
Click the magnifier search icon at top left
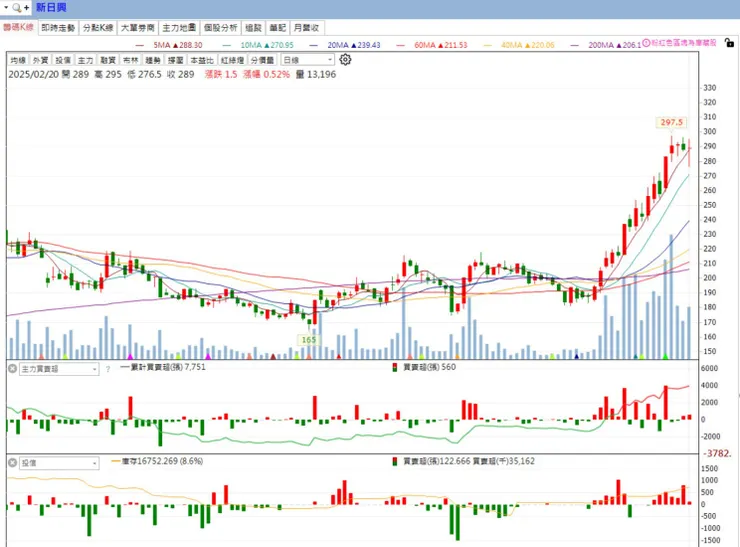coord(17,8)
